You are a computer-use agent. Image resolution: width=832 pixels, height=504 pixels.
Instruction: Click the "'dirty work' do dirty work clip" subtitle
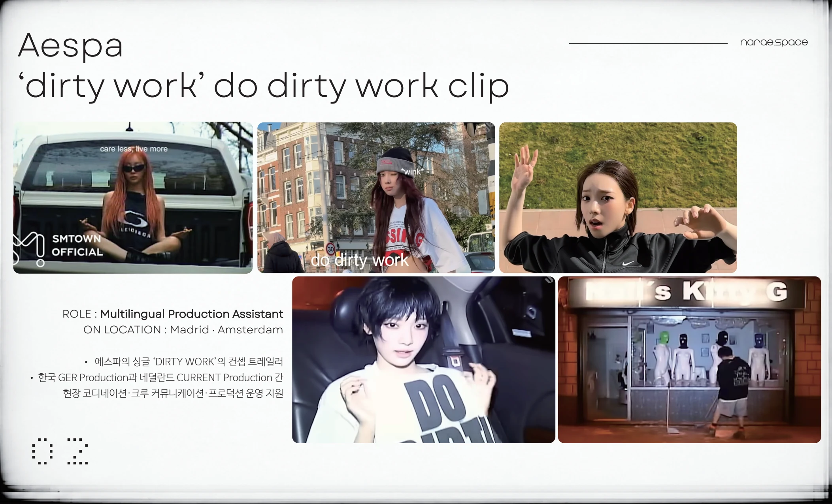point(264,87)
